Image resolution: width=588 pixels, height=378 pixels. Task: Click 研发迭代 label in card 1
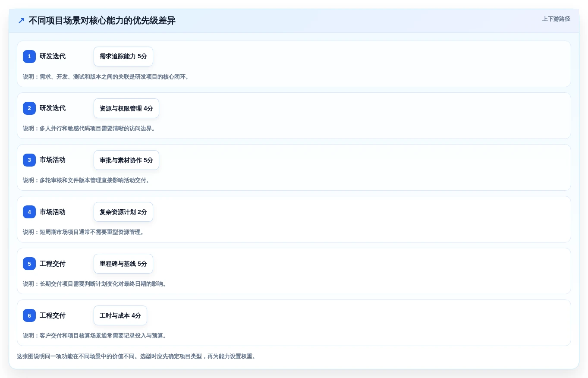pyautogui.click(x=53, y=57)
